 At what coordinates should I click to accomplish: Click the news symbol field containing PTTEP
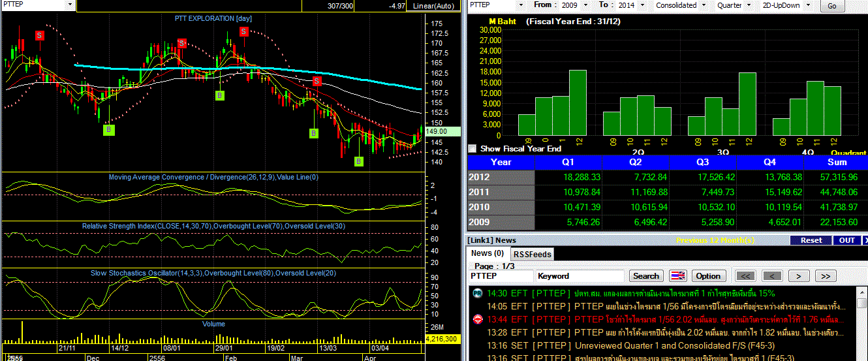pyautogui.click(x=501, y=276)
